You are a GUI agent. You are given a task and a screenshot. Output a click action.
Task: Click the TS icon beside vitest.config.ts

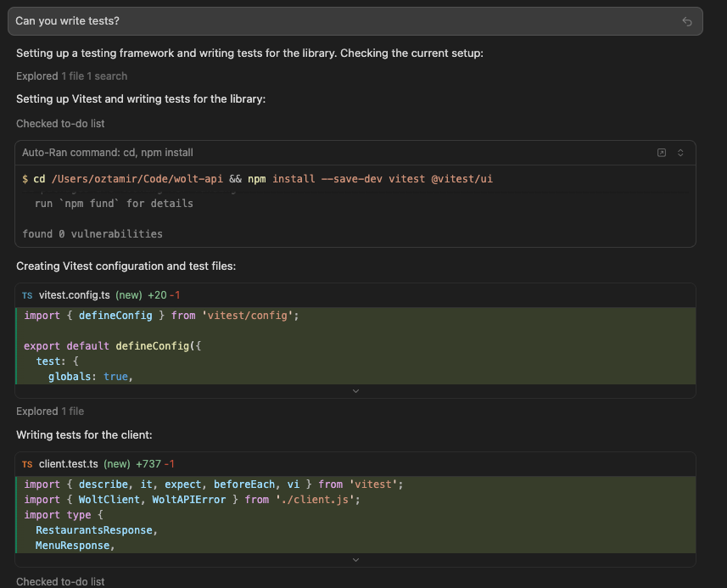27,295
